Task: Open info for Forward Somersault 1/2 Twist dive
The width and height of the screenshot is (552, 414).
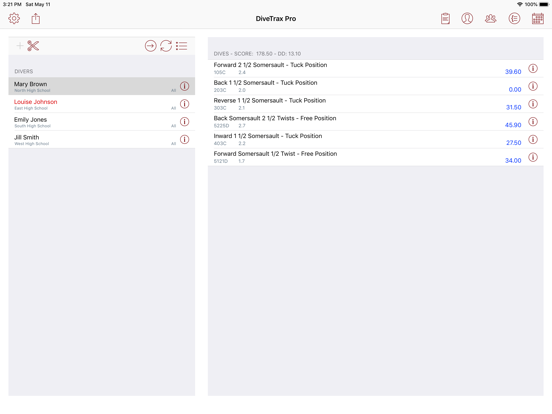Action: click(533, 157)
